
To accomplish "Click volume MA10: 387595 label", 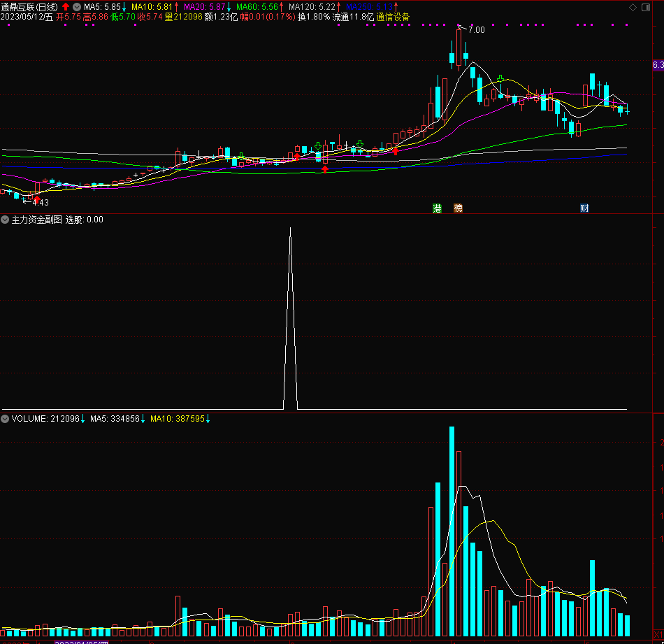I will (x=178, y=419).
